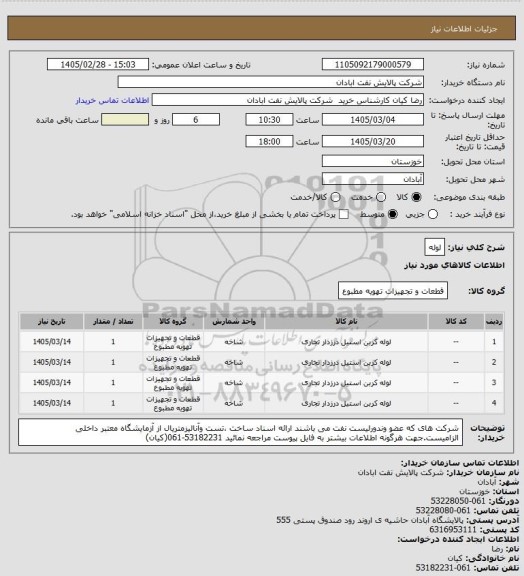Select the کالا category radio button
Screen dimensions: 524x576
[416, 197]
